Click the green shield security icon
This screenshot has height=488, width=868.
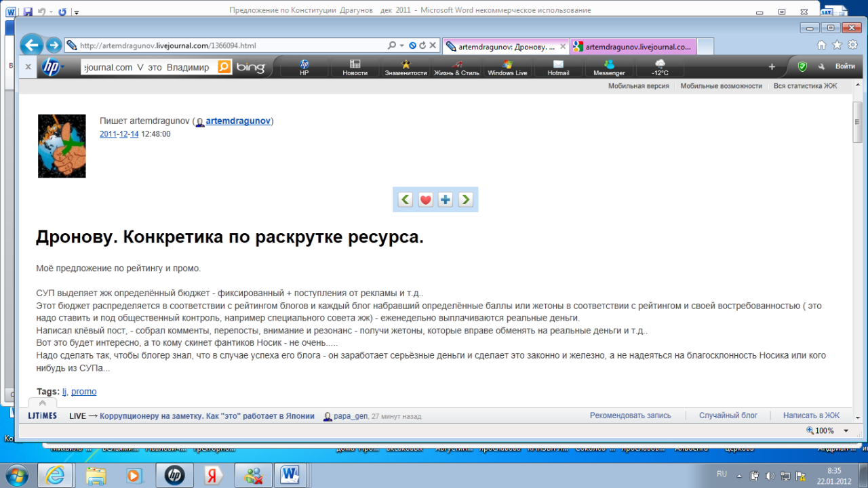tap(802, 66)
